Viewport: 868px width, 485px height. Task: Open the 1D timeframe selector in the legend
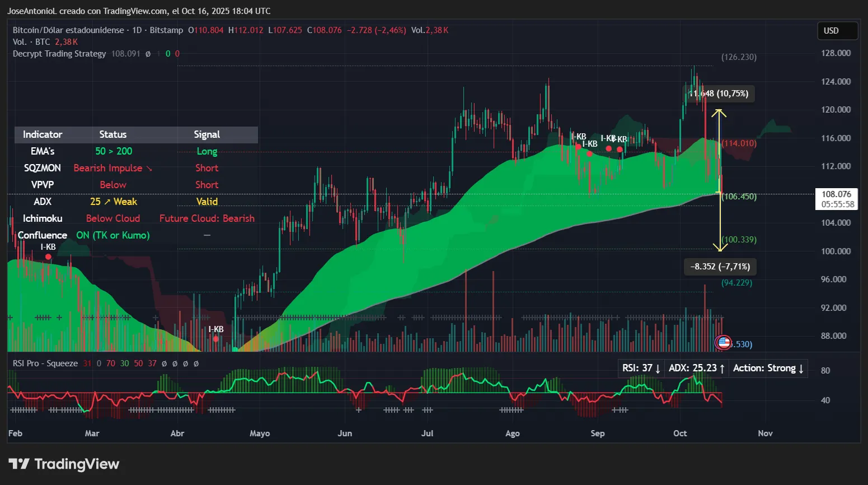(136, 30)
